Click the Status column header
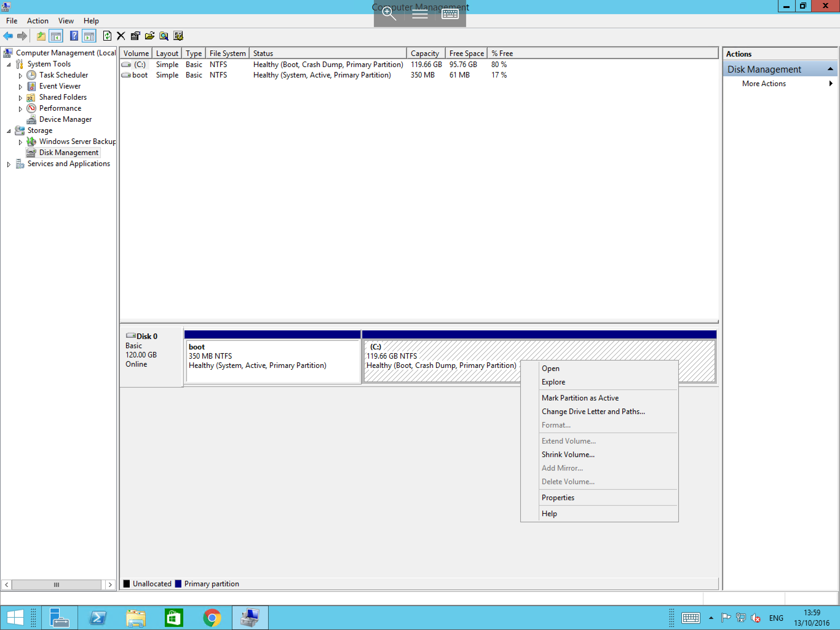Image resolution: width=840 pixels, height=630 pixels. 328,53
